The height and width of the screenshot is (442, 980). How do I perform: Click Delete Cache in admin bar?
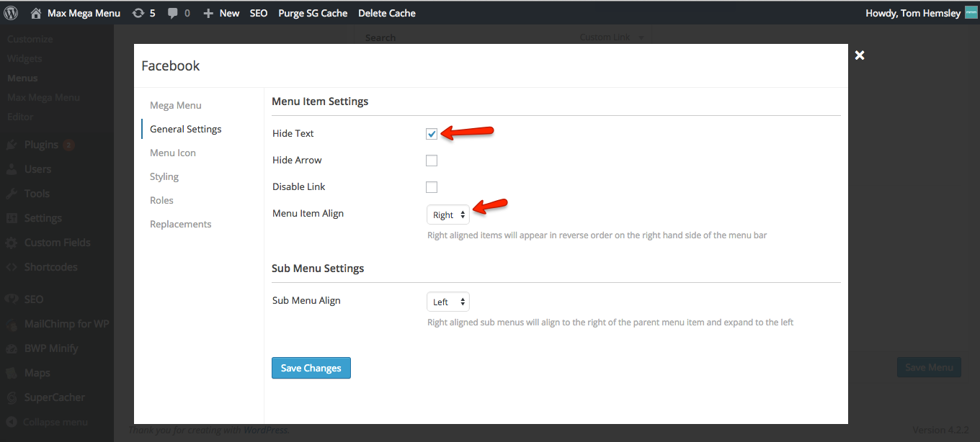pyautogui.click(x=387, y=13)
